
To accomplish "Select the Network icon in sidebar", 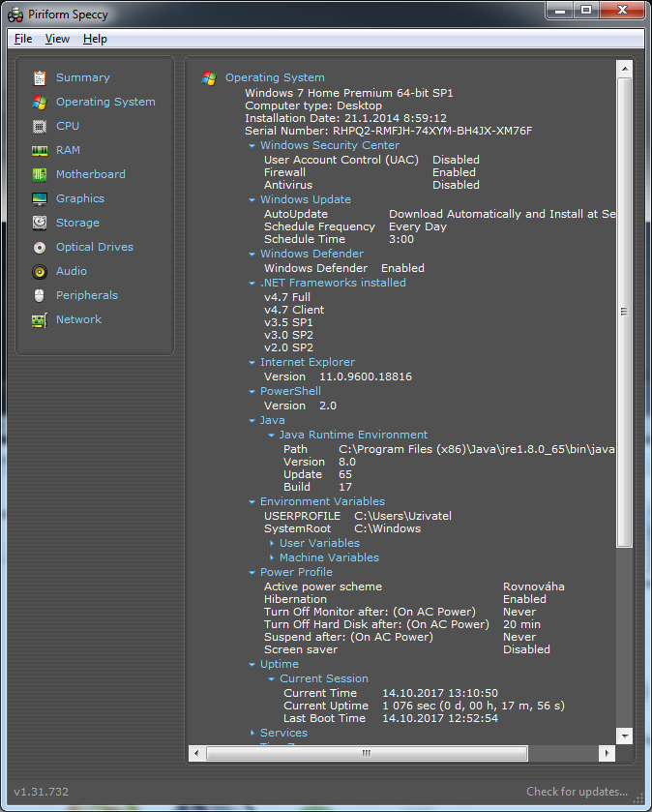I will [x=40, y=320].
